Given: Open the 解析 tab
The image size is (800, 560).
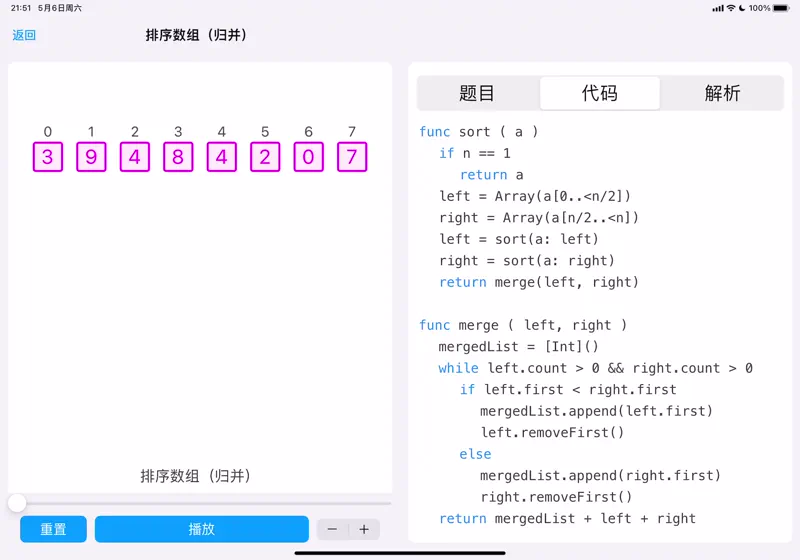Looking at the screenshot, I should (722, 93).
